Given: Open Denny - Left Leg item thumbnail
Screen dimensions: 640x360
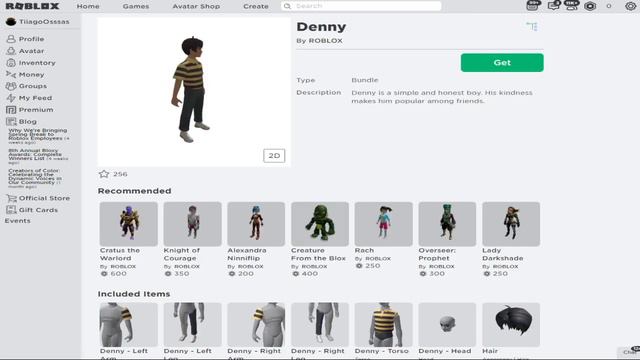Looking at the screenshot, I should click(x=193, y=324).
